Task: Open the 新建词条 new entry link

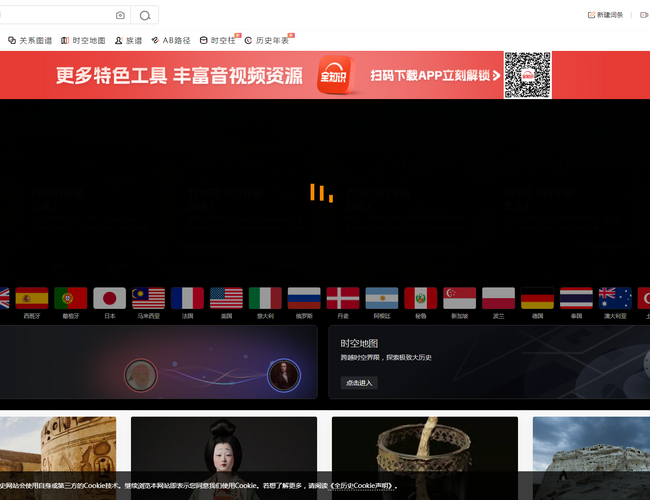Action: [x=605, y=15]
